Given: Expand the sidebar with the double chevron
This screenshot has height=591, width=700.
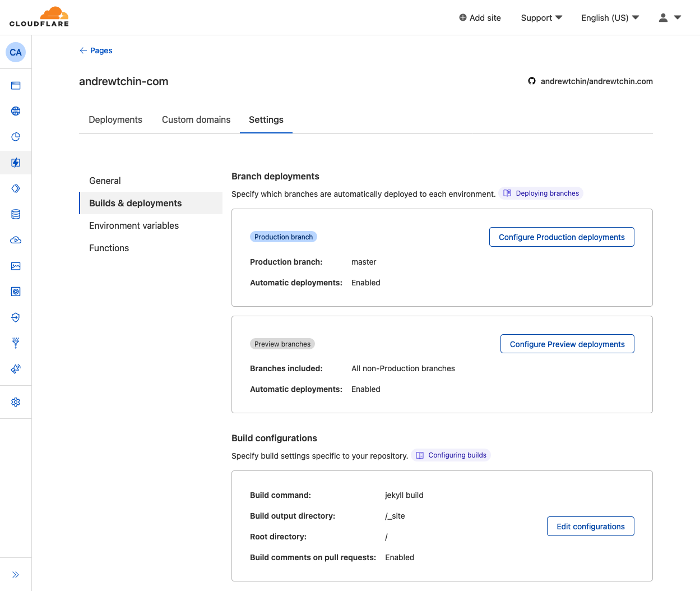Looking at the screenshot, I should 16,574.
